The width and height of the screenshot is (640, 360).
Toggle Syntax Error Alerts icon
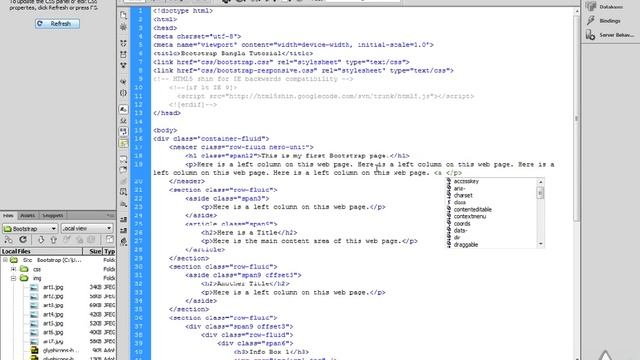tap(123, 143)
